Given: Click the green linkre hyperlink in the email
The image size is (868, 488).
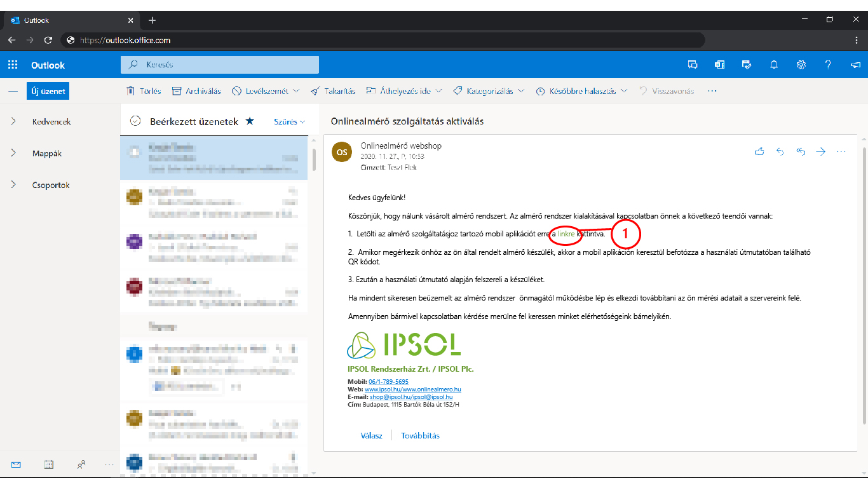Looking at the screenshot, I should pyautogui.click(x=566, y=234).
